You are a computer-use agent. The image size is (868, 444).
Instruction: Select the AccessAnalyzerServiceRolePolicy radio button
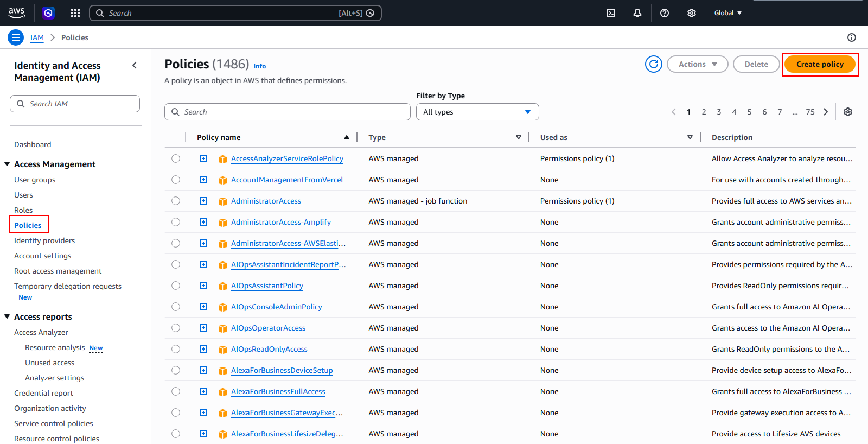(176, 158)
